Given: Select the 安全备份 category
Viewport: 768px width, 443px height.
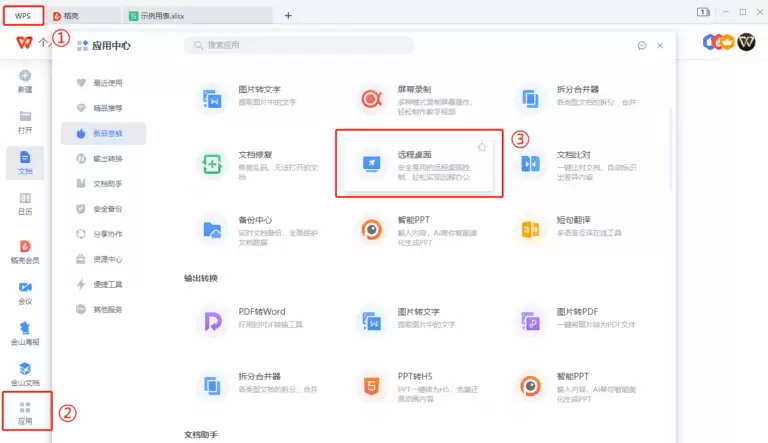Looking at the screenshot, I should click(100, 209).
